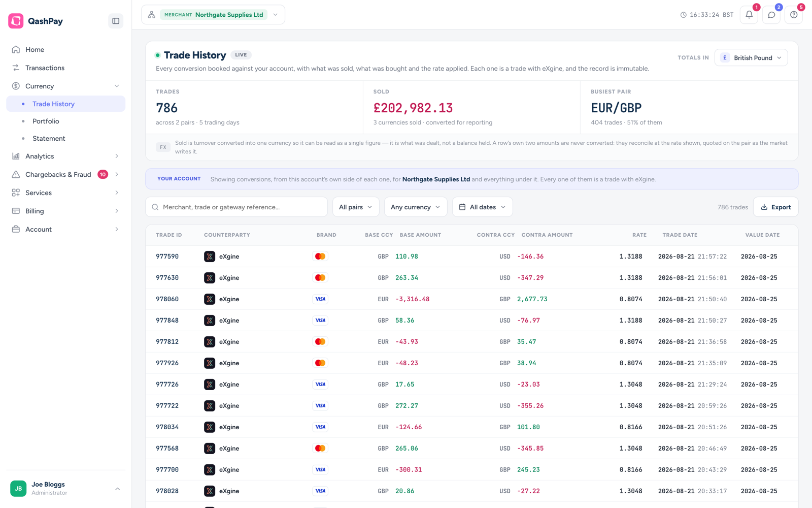Click the sold total £202,982.13

point(413,108)
